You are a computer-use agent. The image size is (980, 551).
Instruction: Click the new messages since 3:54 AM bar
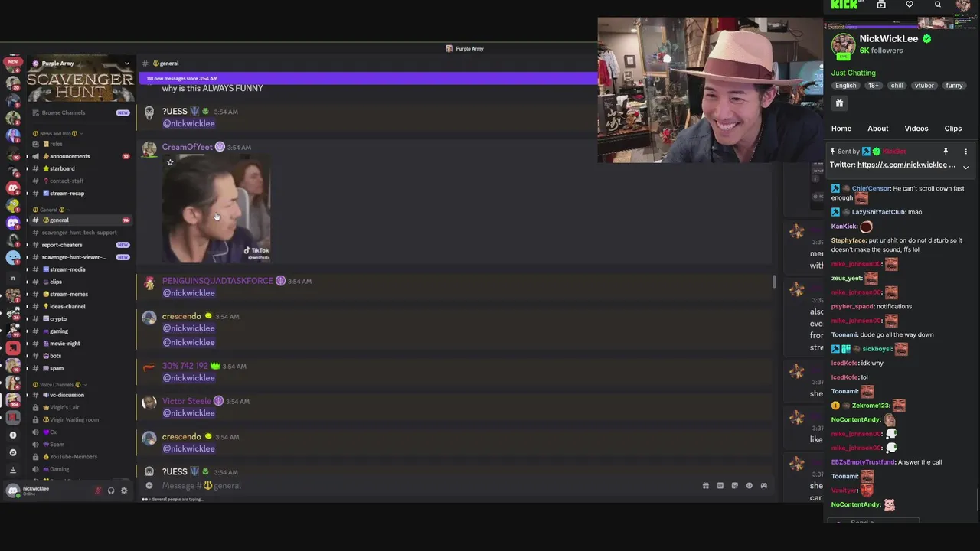click(368, 78)
